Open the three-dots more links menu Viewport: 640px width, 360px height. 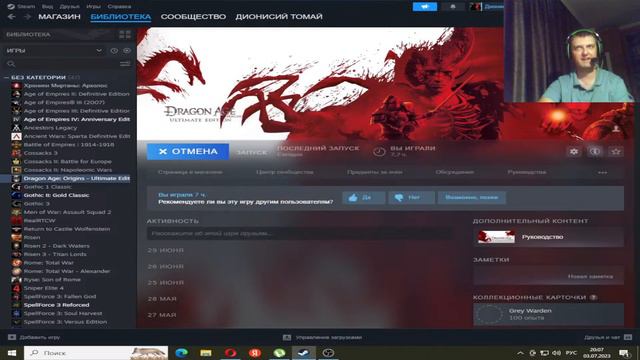click(602, 173)
